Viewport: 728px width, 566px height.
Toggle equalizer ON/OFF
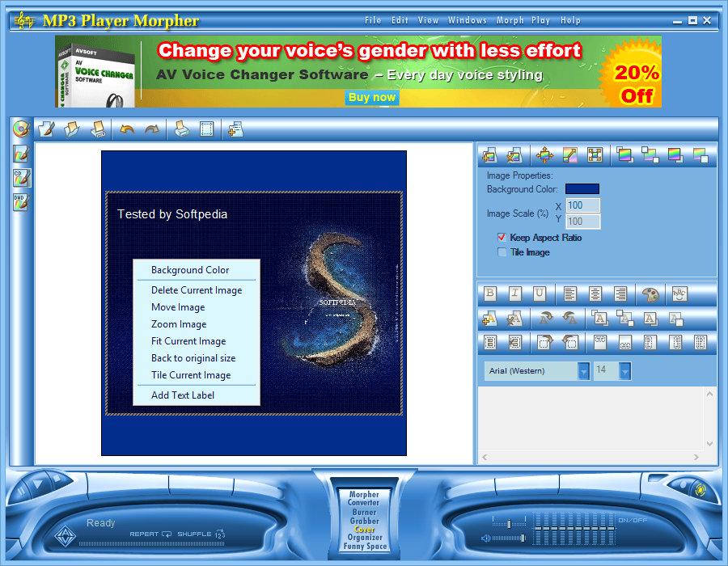(633, 521)
